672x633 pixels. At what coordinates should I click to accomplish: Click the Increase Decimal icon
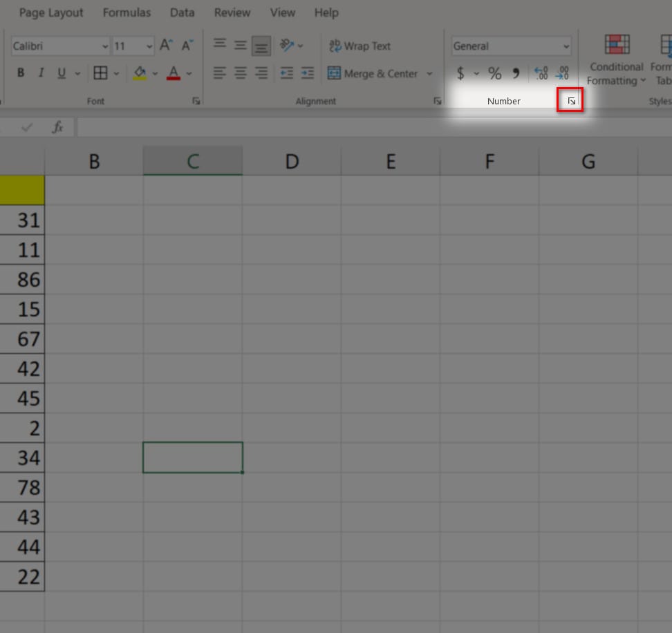tap(541, 73)
